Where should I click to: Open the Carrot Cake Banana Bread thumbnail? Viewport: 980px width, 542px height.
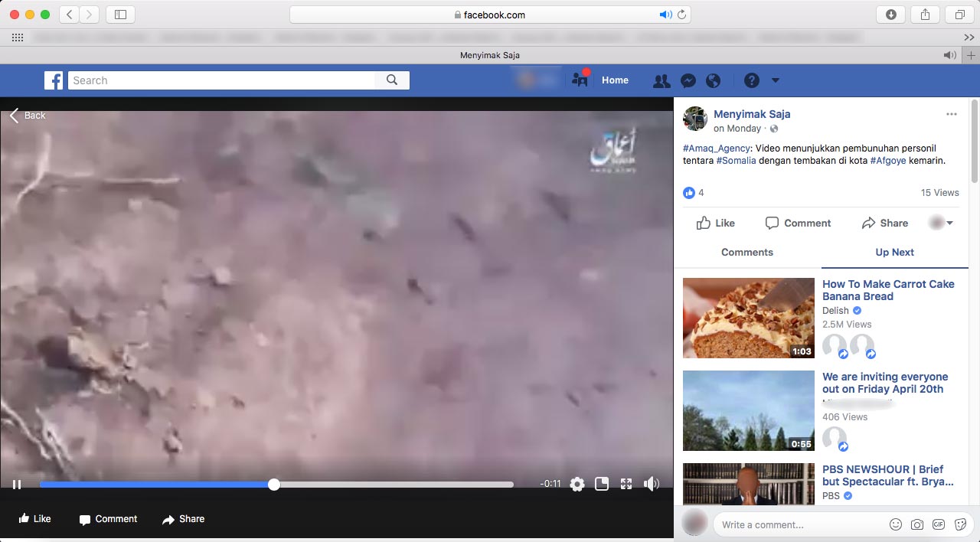click(748, 318)
